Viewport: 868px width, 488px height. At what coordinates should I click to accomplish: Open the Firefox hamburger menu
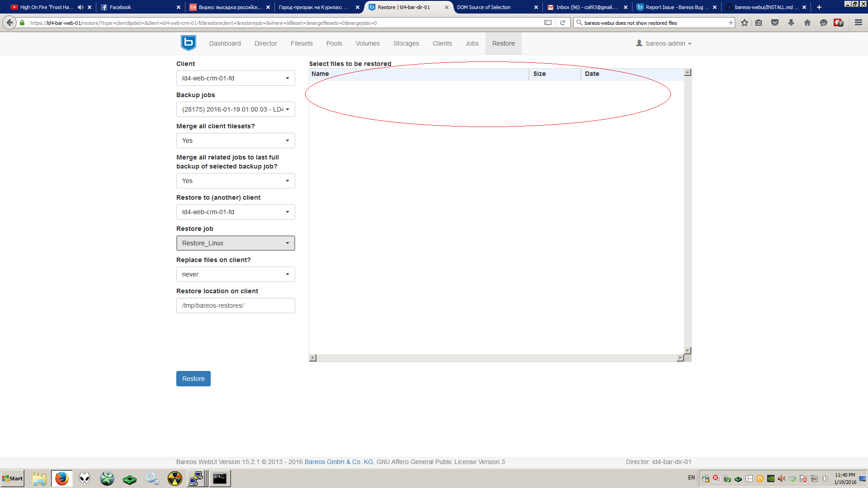pyautogui.click(x=859, y=23)
